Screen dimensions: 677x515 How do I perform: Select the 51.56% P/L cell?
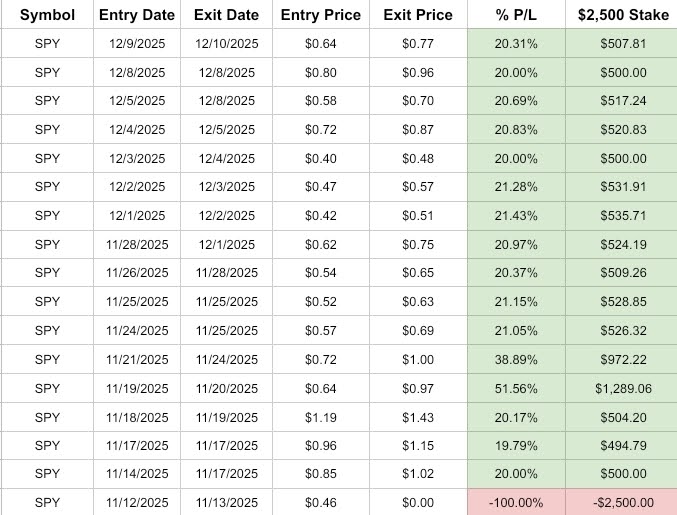coord(516,387)
